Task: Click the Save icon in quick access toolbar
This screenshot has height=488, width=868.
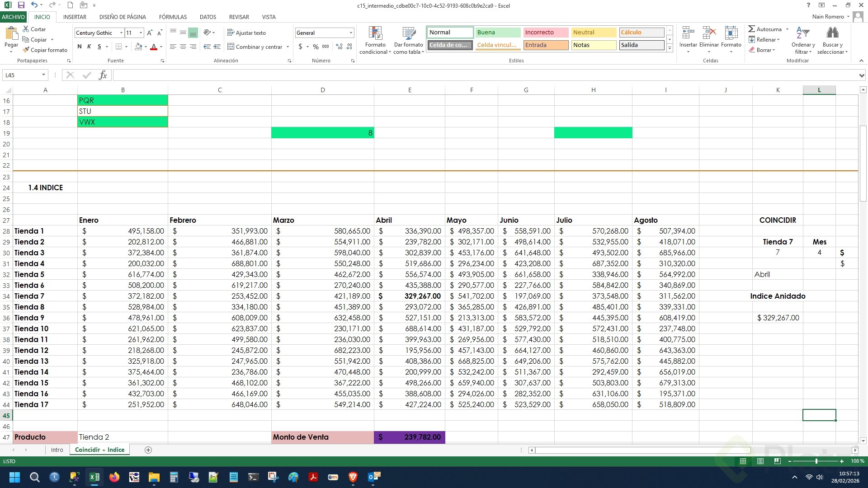Action: [21, 5]
